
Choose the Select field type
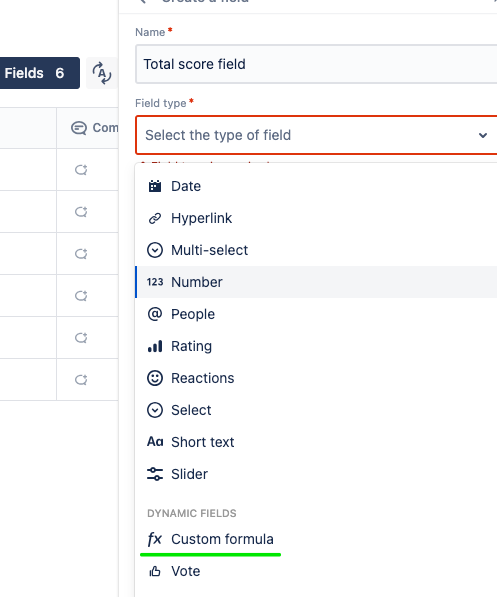316,410
